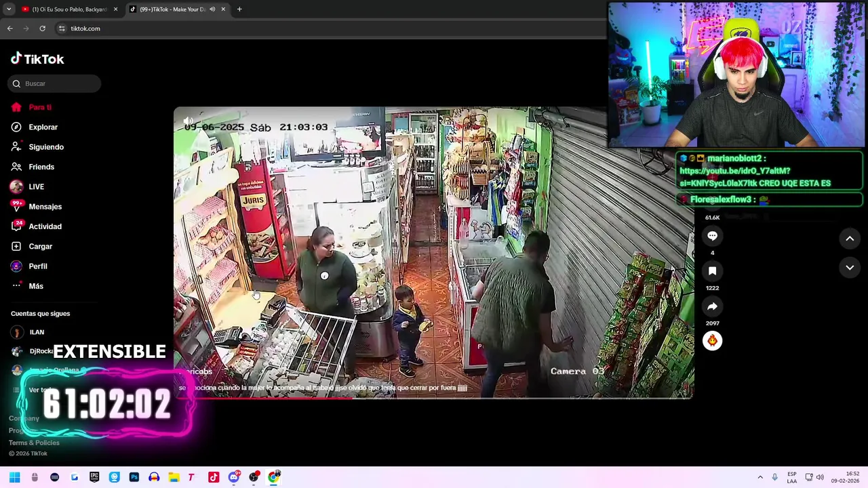Open the sound disc avatar below share

[x=712, y=341]
